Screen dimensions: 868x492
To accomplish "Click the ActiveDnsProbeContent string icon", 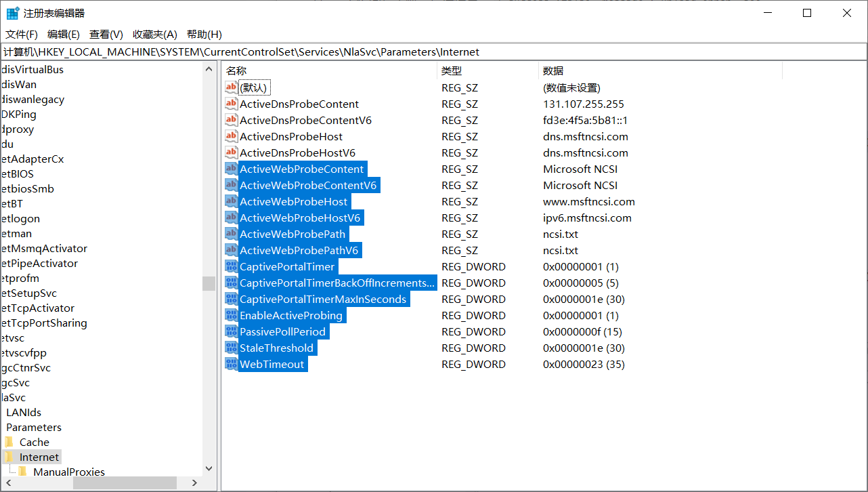I will [231, 104].
